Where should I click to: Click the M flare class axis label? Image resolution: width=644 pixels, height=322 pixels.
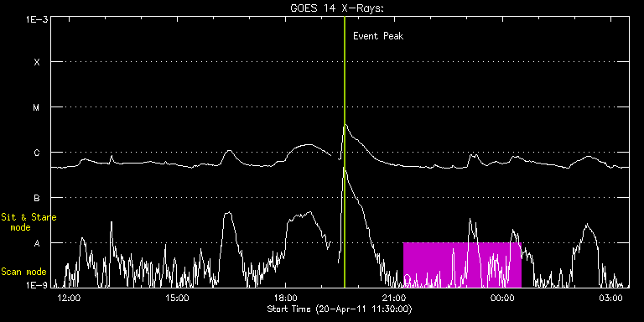point(37,107)
